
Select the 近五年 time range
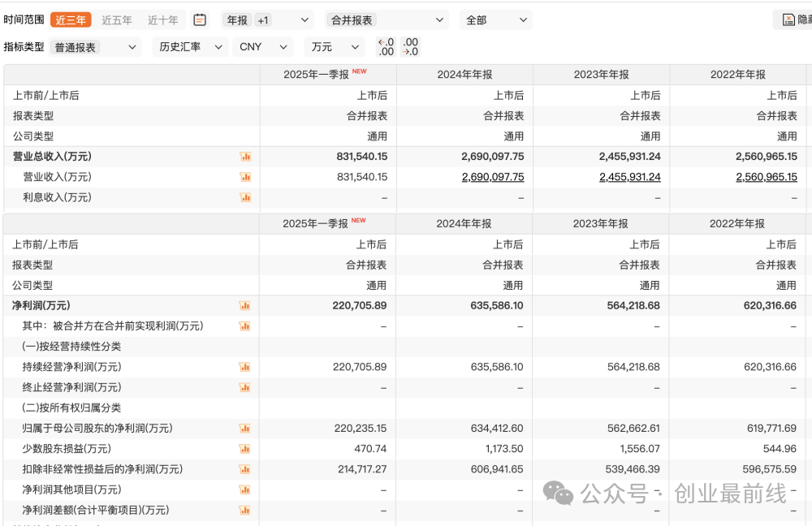pos(116,20)
